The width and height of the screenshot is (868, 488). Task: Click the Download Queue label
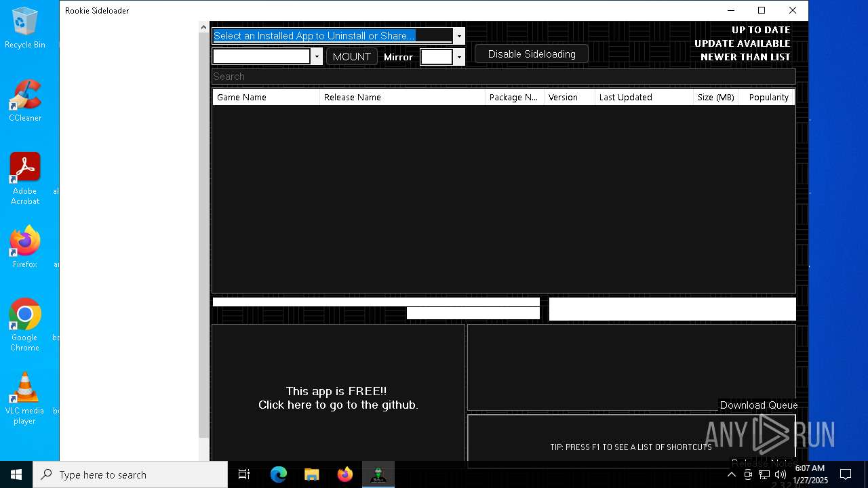point(758,405)
